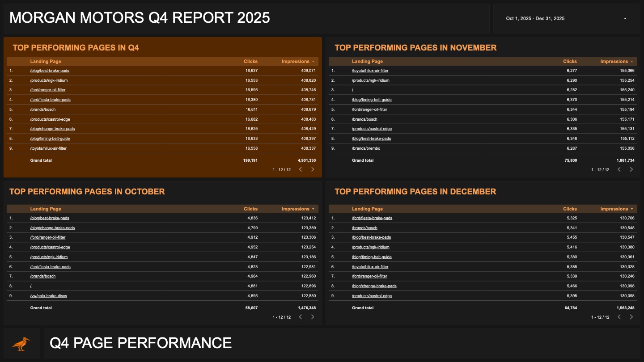Open root / page link in November table

353,90
